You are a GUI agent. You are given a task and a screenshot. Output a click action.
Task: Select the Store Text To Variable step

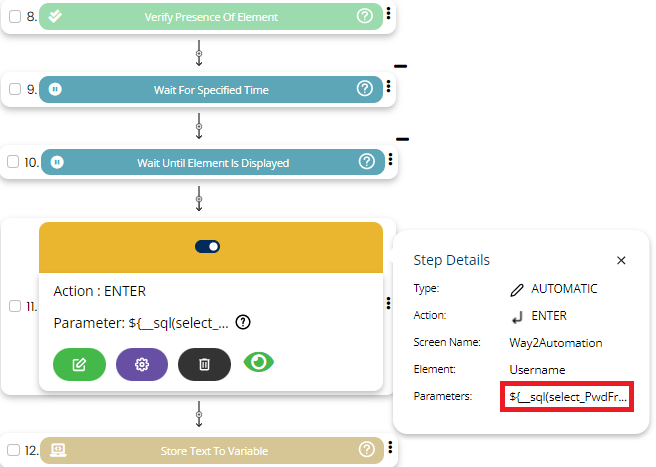(x=212, y=451)
